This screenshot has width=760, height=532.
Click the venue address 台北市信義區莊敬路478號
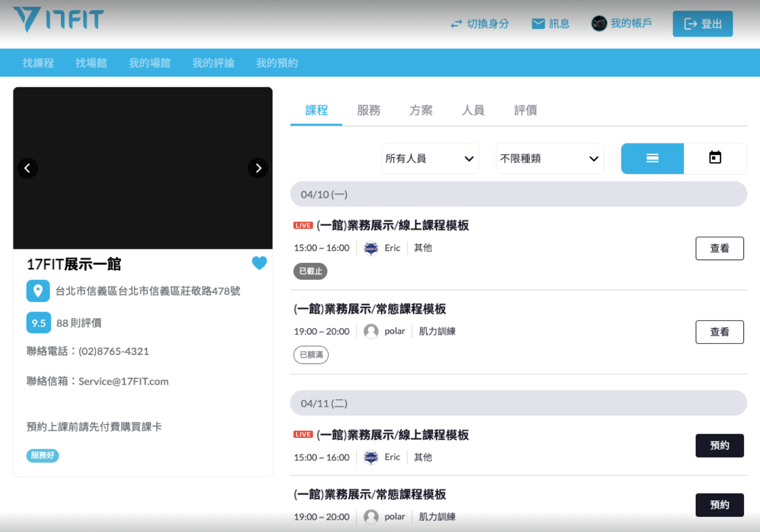click(148, 291)
